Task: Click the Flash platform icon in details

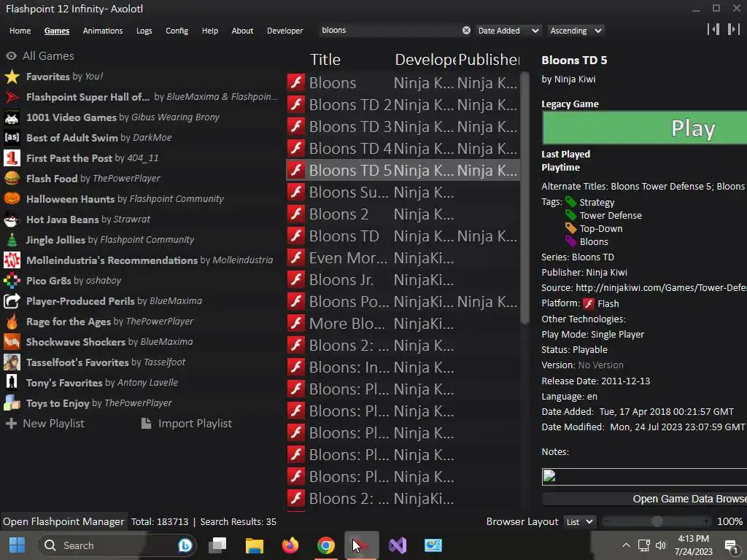Action: 589,304
